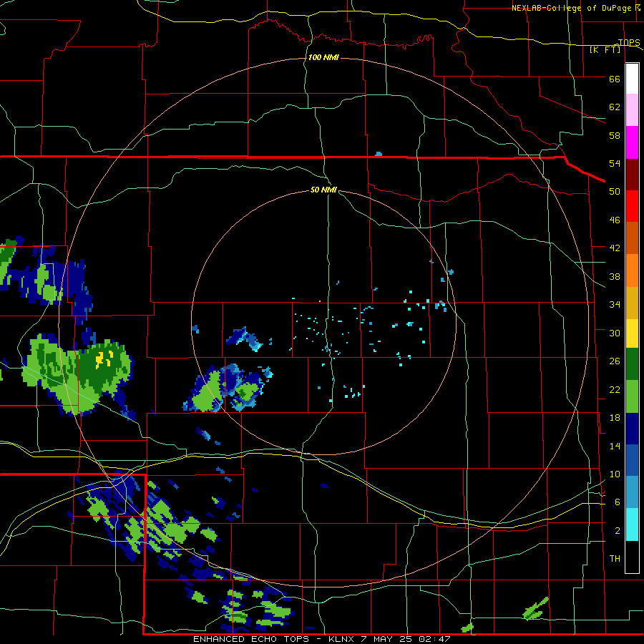Click the '50 NMI' range ring label
644x644 pixels.
323,190
